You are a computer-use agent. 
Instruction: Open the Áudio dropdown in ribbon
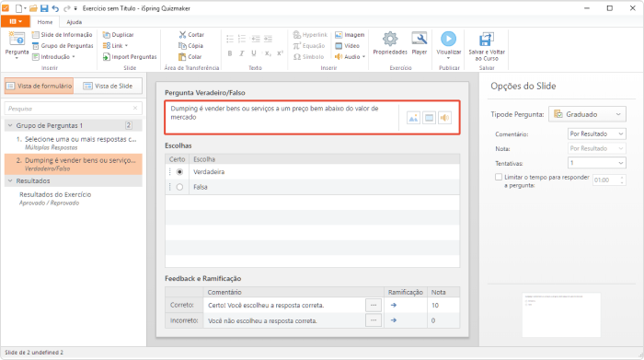(350, 57)
